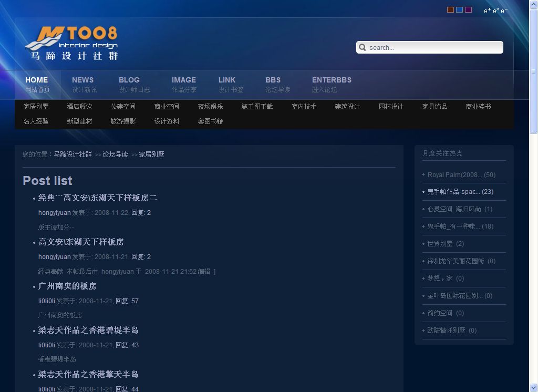538x392 pixels.
Task: Select the 名人经验 category
Action: point(36,121)
